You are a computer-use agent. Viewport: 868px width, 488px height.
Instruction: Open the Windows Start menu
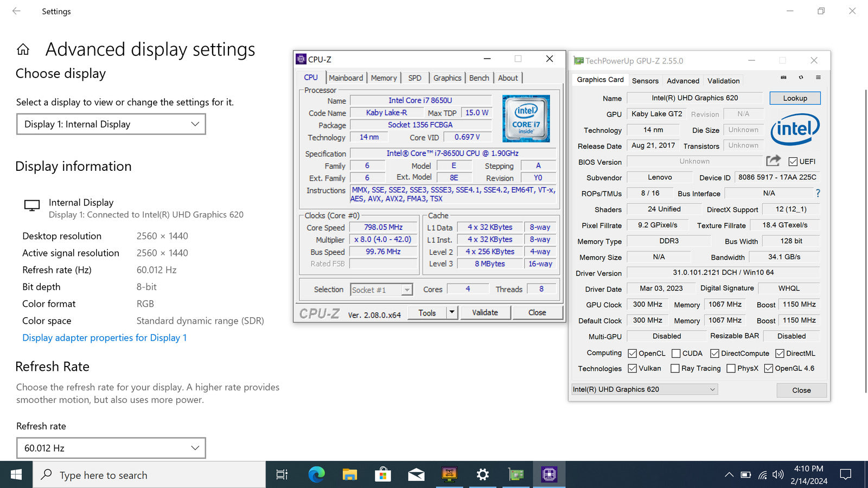coord(16,475)
